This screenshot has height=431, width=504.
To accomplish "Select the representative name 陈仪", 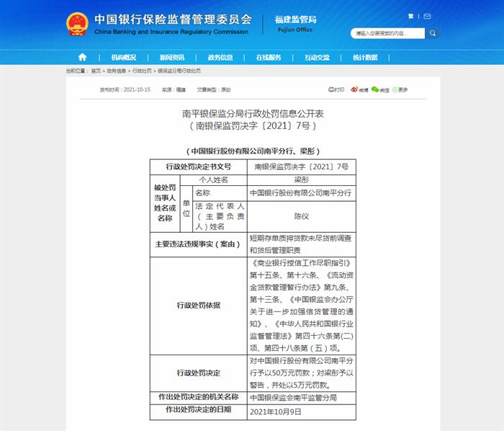I will point(302,216).
